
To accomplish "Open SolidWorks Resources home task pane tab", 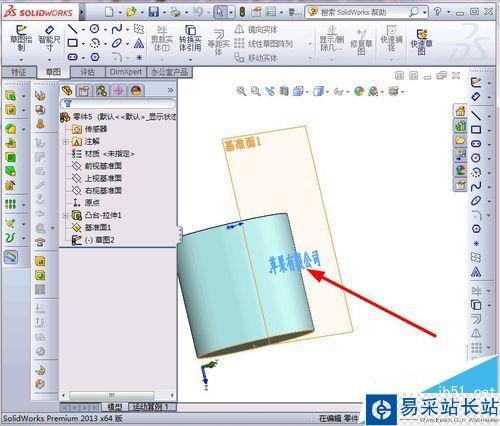I will 460,111.
